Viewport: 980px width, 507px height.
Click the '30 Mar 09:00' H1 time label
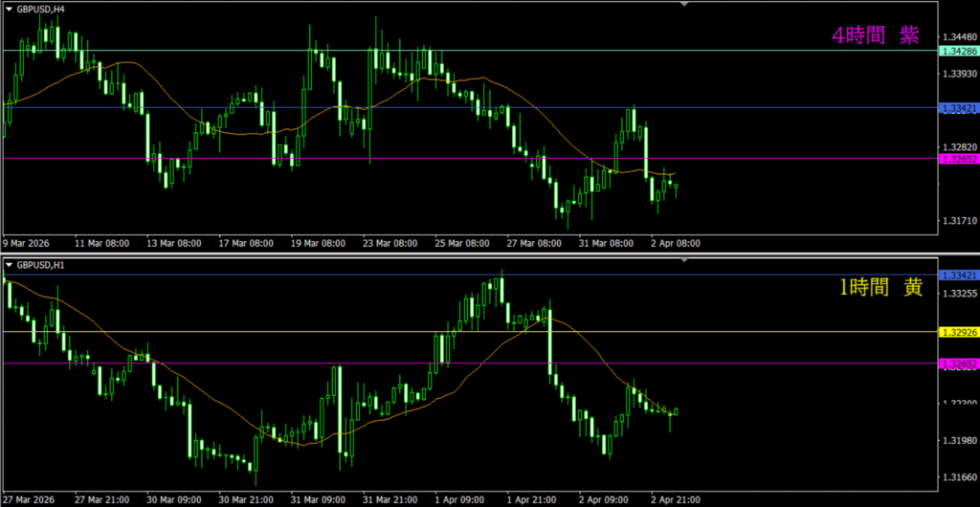coord(172,498)
